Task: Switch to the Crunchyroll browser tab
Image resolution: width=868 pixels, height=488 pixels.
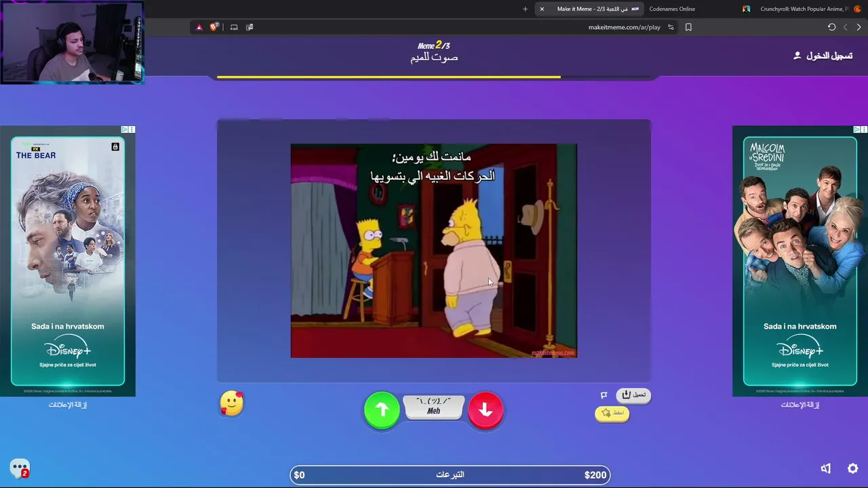Action: click(x=804, y=9)
